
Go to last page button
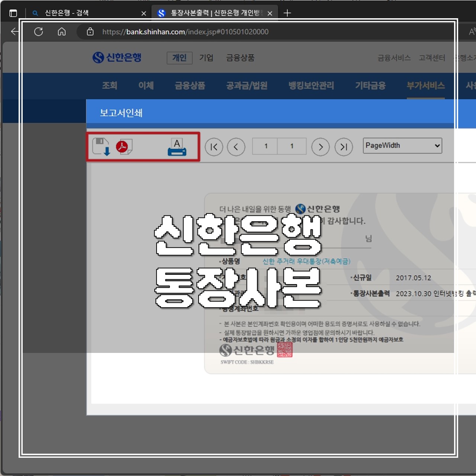pos(344,147)
